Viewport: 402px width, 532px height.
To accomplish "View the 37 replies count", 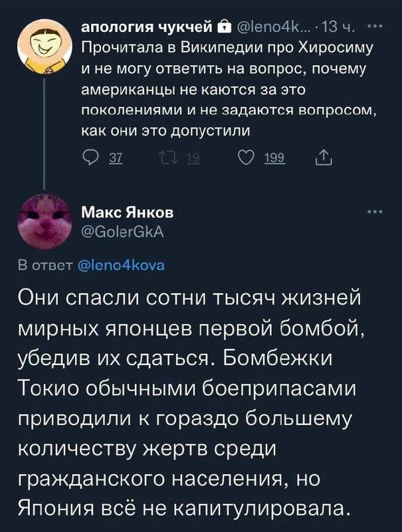I will [113, 157].
